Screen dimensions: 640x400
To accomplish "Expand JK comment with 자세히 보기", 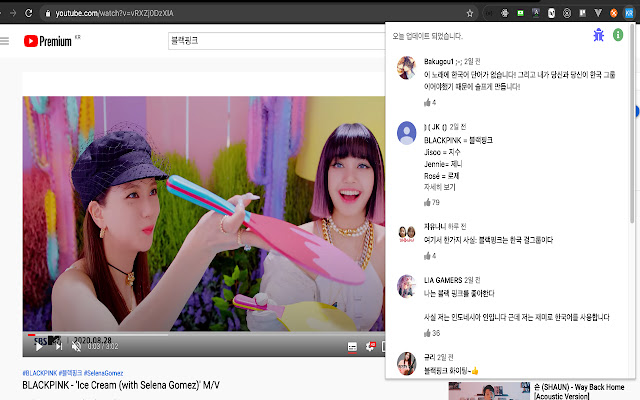I will 440,187.
